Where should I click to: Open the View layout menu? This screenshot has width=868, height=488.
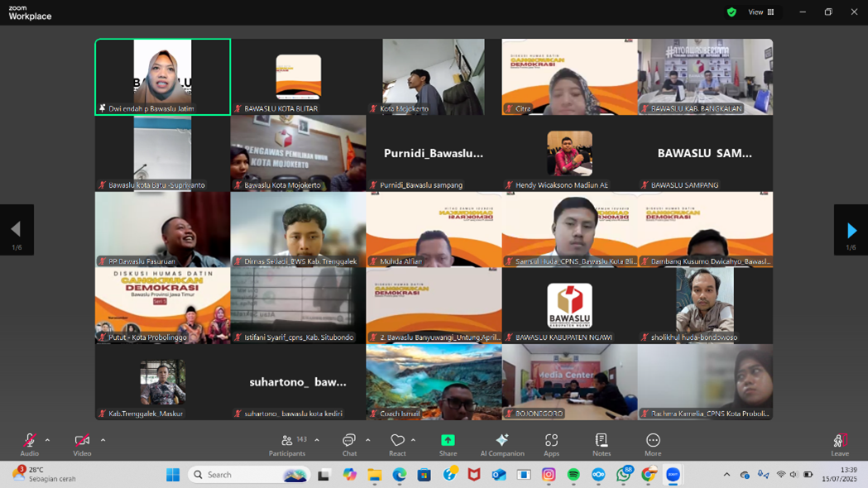761,12
